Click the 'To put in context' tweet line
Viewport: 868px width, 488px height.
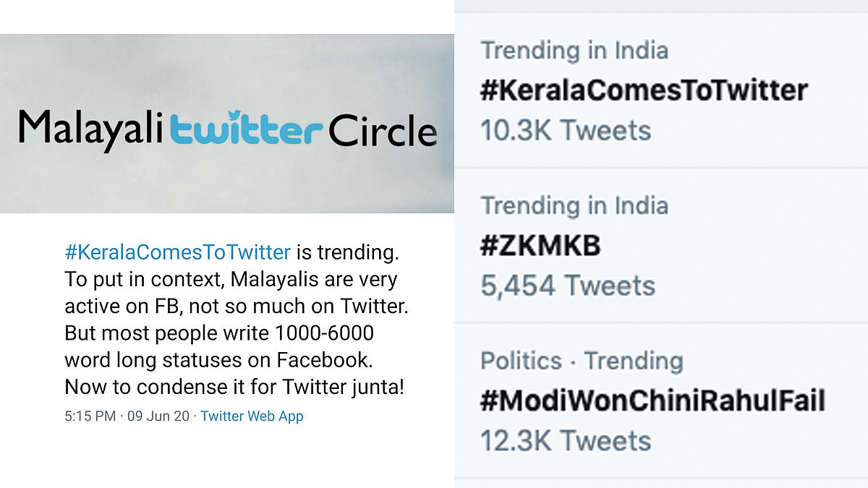tap(231, 279)
